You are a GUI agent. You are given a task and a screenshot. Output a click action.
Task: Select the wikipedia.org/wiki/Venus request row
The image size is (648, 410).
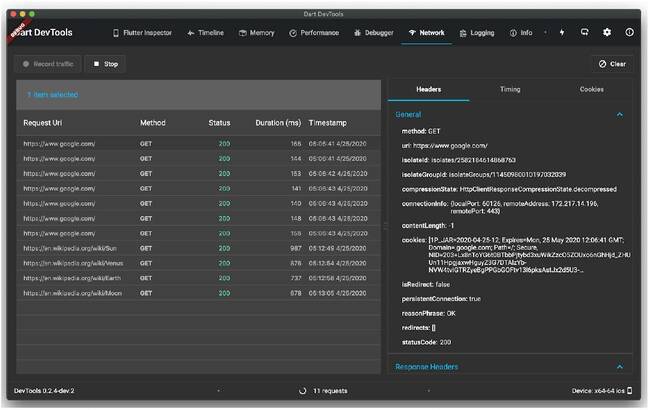(x=198, y=263)
